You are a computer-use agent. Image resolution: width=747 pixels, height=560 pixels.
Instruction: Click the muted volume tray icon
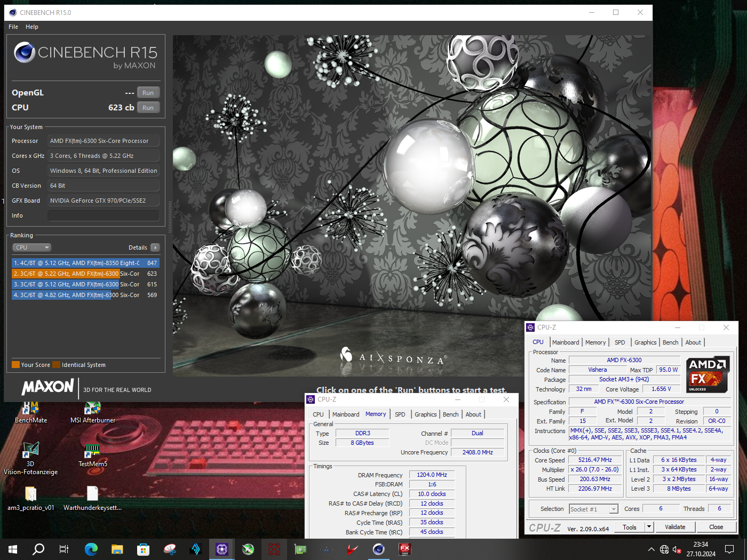pos(677,549)
